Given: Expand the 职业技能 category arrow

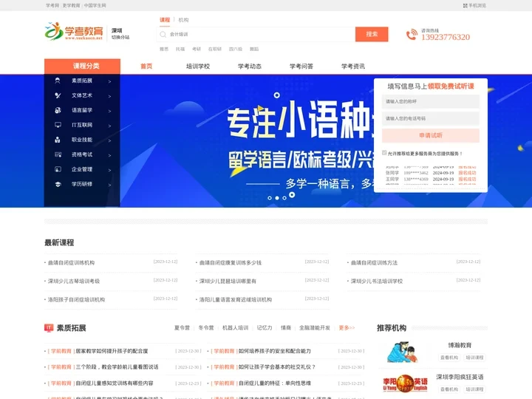Looking at the screenshot, I should tap(109, 140).
